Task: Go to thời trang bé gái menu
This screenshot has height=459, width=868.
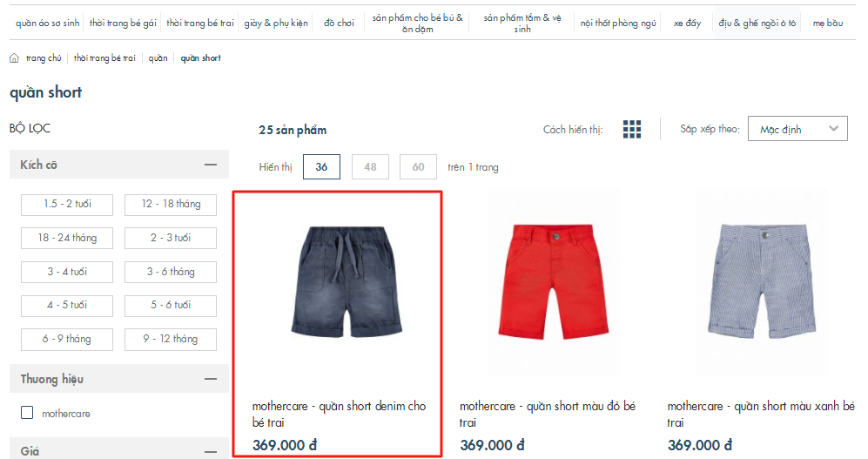Action: (123, 24)
